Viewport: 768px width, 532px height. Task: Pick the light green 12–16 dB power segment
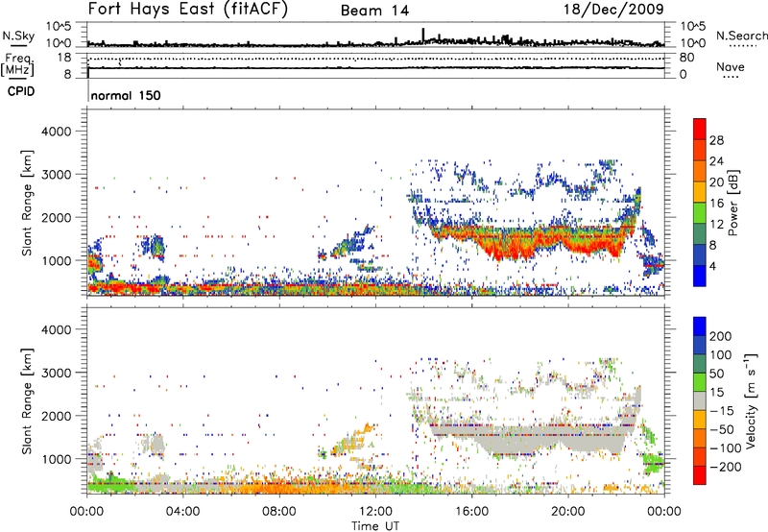(x=700, y=212)
